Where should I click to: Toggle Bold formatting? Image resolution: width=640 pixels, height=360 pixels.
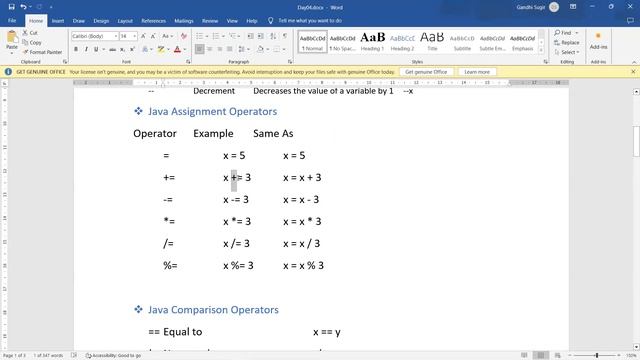click(x=76, y=49)
